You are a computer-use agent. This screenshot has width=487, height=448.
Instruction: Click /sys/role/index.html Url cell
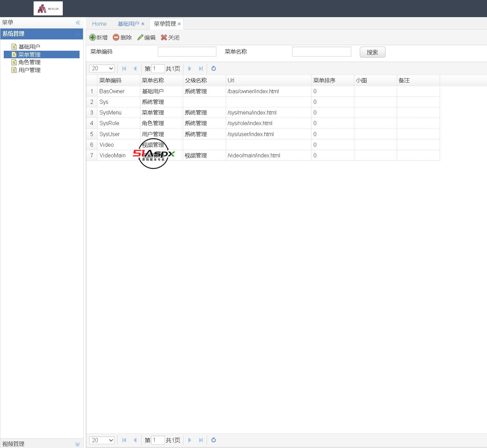tap(269, 123)
